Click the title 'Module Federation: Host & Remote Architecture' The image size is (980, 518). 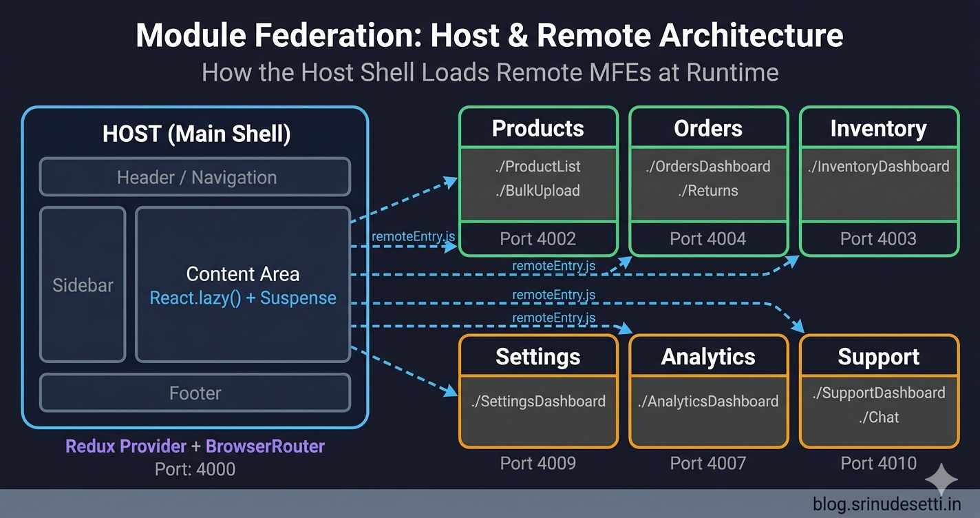point(489,36)
